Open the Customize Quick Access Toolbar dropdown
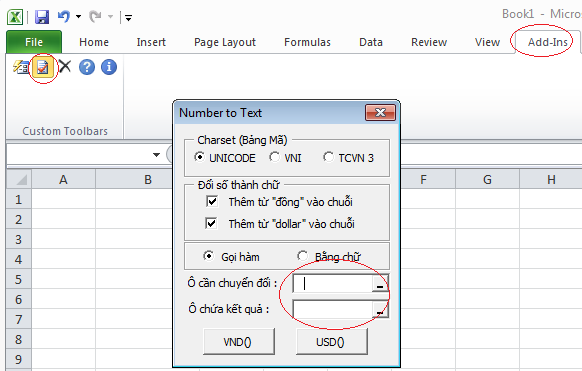 coord(128,17)
